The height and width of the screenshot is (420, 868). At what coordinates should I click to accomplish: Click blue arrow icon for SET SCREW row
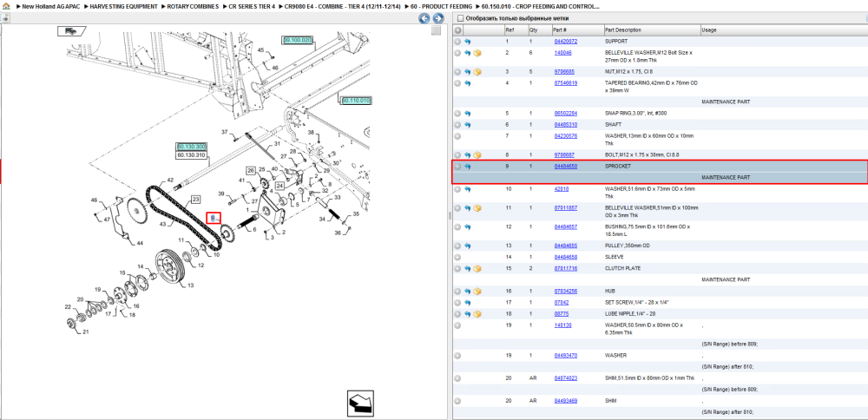(467, 303)
